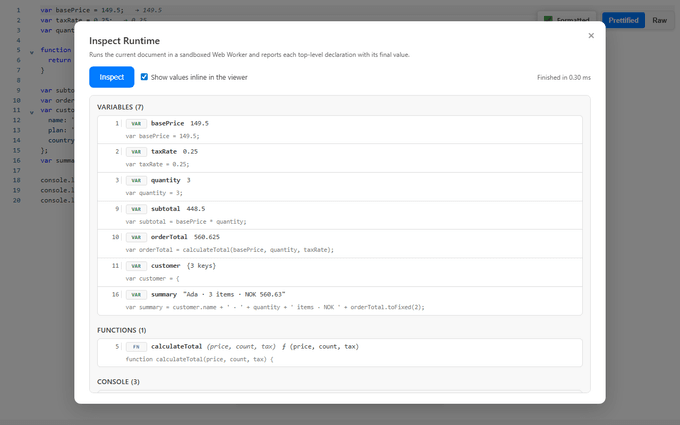Click the VAR badge next to taxRate

click(136, 152)
